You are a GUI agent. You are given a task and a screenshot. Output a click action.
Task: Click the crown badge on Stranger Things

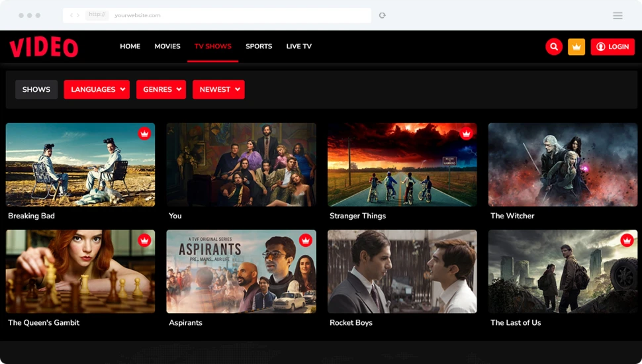tap(466, 134)
